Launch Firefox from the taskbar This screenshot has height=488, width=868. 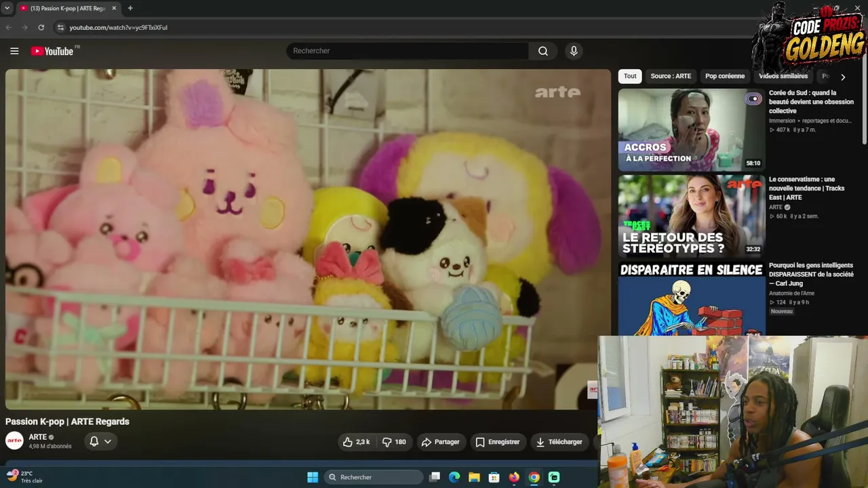514,477
